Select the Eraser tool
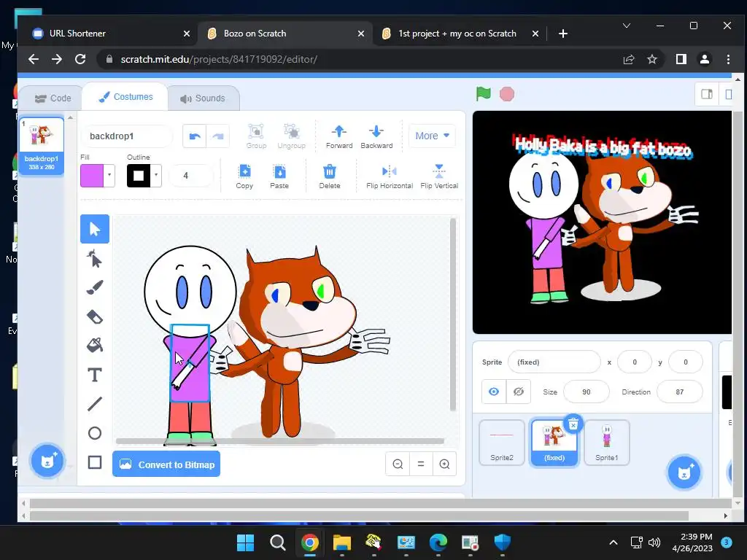747x560 pixels. pyautogui.click(x=95, y=316)
